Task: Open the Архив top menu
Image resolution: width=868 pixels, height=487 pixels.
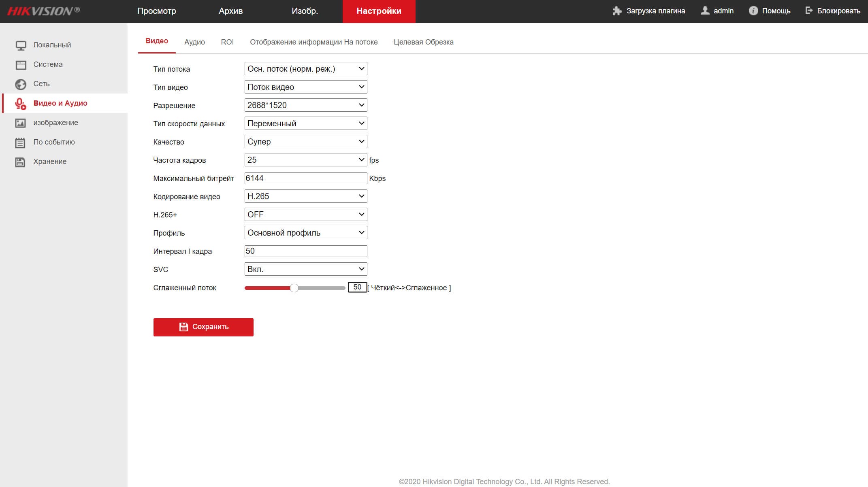Action: 230,11
